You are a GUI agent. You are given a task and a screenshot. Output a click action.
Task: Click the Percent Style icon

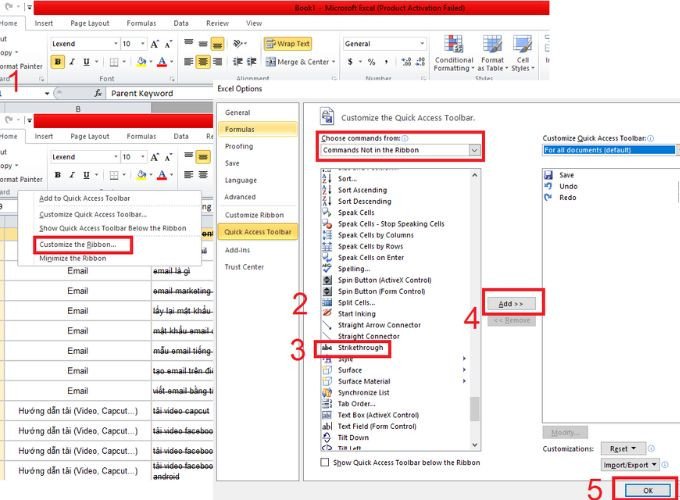point(372,62)
